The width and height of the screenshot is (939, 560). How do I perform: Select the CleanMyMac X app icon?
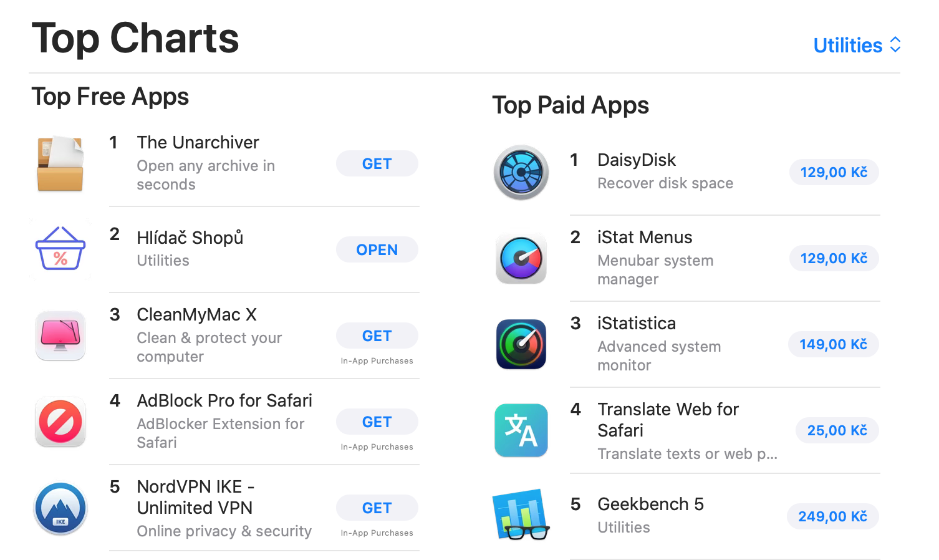[x=60, y=336]
